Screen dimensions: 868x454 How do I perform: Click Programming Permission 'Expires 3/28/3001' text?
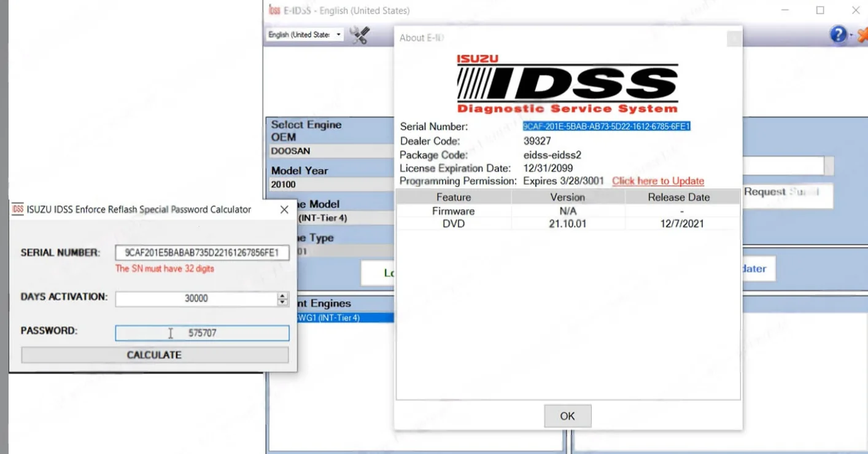pos(564,181)
